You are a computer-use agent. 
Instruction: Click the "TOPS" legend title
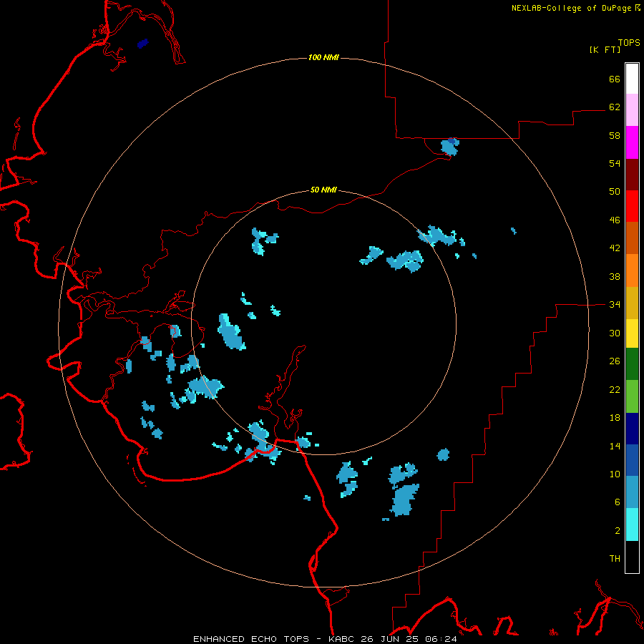click(x=629, y=42)
